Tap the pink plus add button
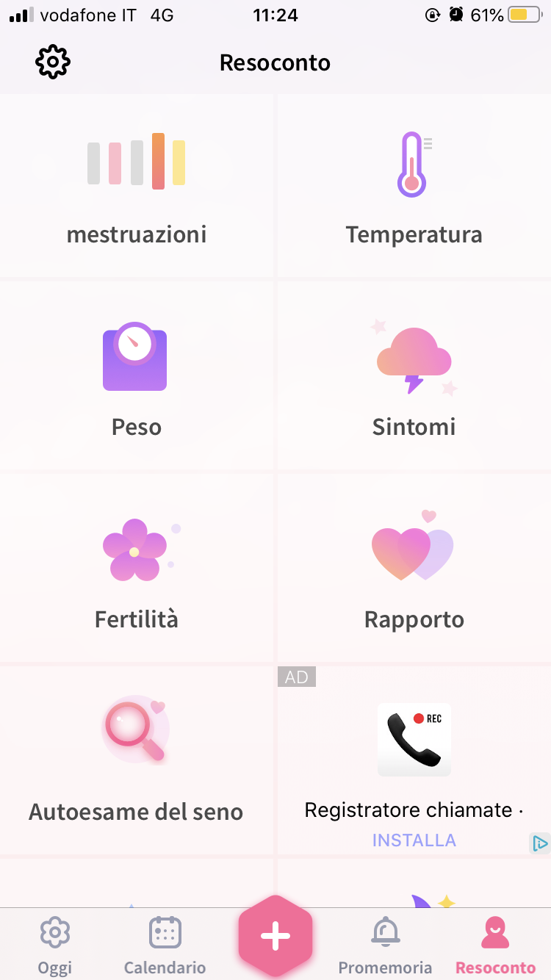 275,936
